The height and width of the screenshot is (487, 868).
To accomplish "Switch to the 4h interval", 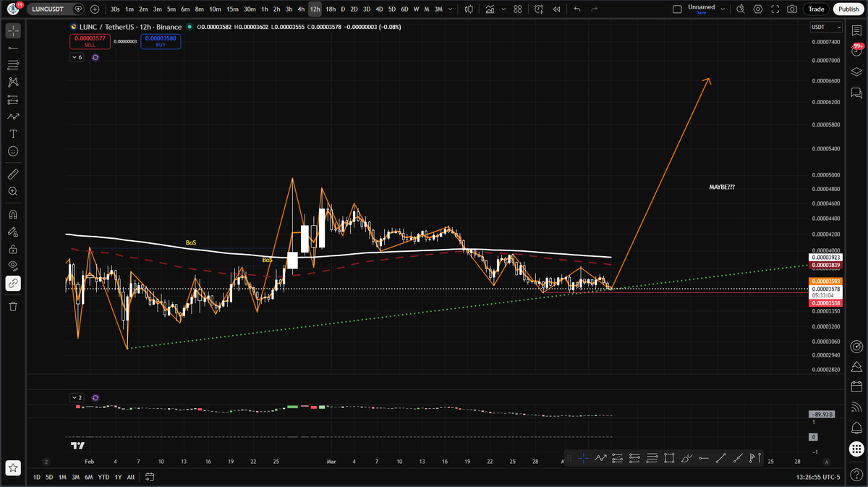I will [x=301, y=9].
